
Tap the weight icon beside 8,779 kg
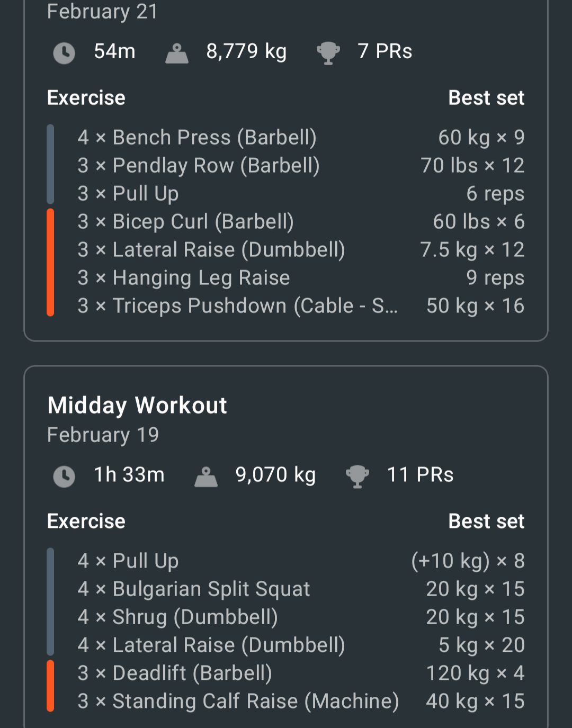pos(177,53)
